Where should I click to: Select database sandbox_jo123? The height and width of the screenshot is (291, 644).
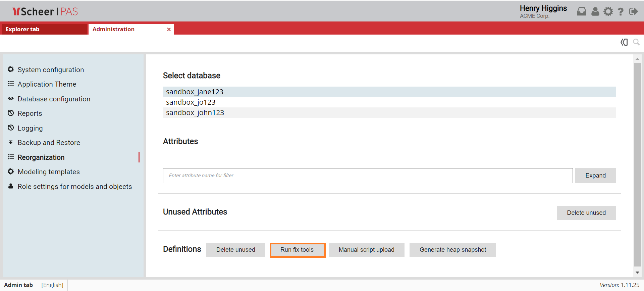click(x=191, y=102)
